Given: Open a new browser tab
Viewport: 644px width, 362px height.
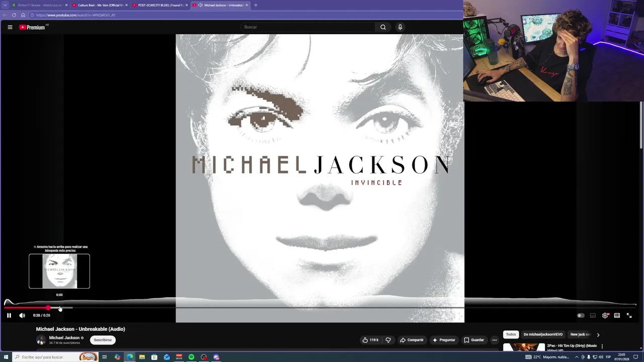Looking at the screenshot, I should pyautogui.click(x=256, y=5).
